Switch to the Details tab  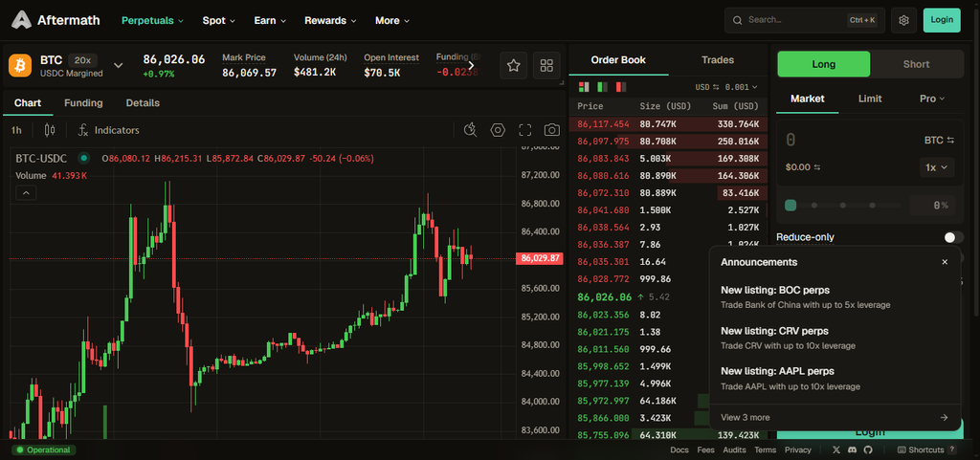tap(143, 103)
